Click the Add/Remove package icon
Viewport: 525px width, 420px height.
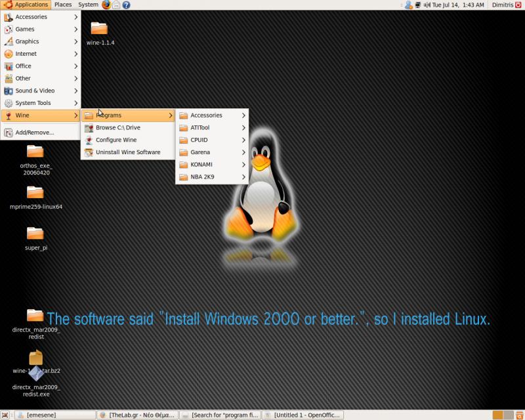pos(9,133)
